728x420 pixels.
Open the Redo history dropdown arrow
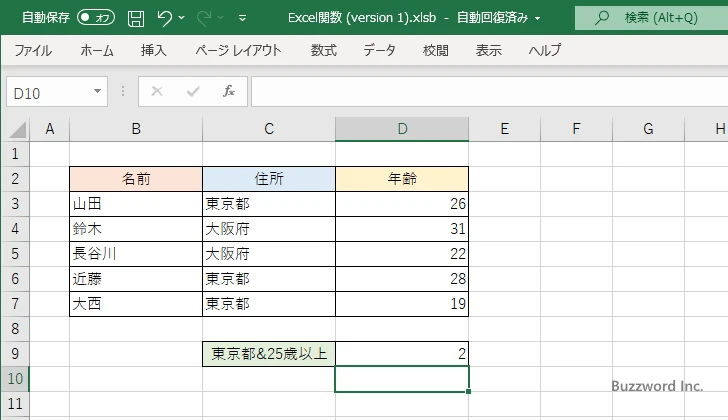tap(221, 18)
